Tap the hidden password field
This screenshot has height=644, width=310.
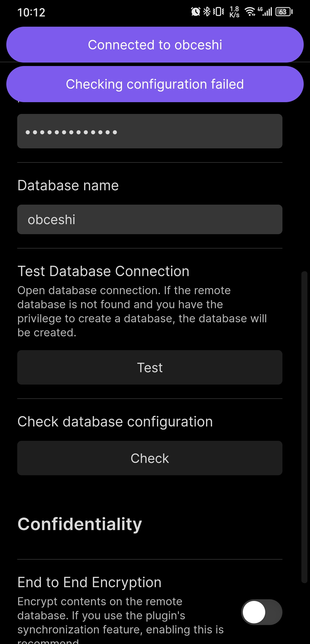pos(150,131)
